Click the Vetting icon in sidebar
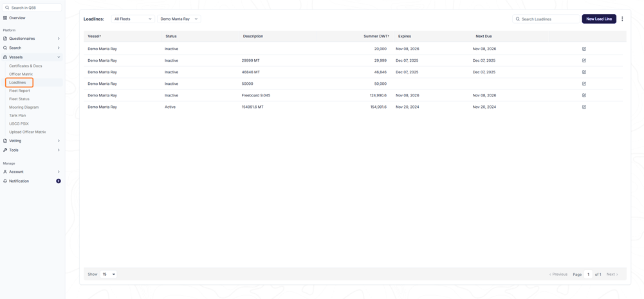Screen dimensions: 644x299 click(5, 141)
